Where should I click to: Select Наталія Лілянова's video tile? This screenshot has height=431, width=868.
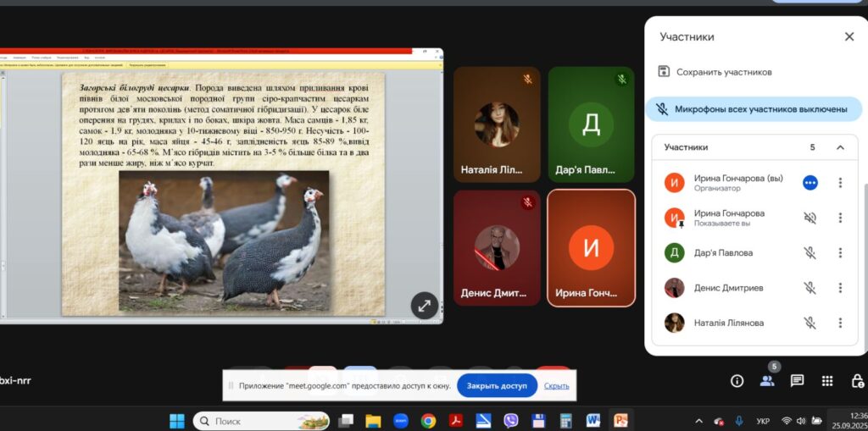coord(497,123)
